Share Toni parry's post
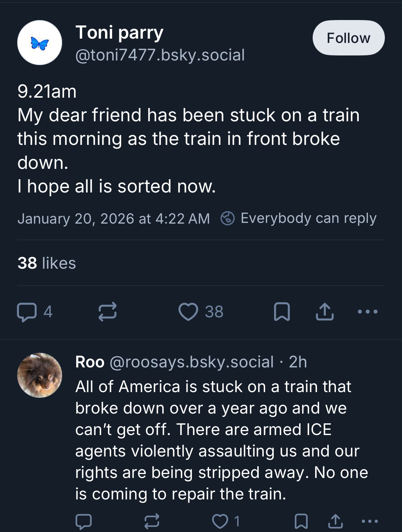This screenshot has height=532, width=402. tap(324, 312)
